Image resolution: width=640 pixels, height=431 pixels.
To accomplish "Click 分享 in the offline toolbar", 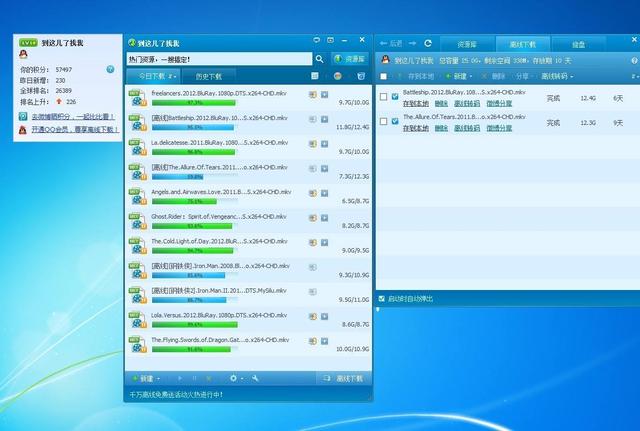I will [522, 76].
